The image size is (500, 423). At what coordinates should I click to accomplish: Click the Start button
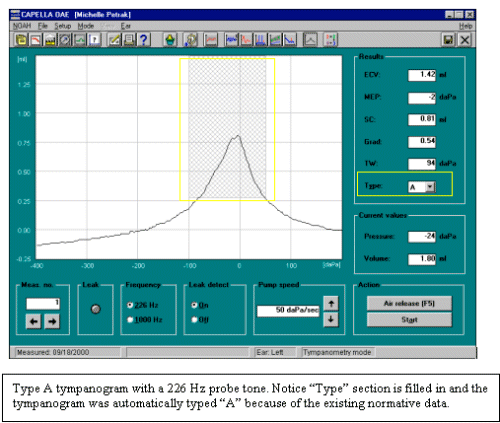coord(409,320)
